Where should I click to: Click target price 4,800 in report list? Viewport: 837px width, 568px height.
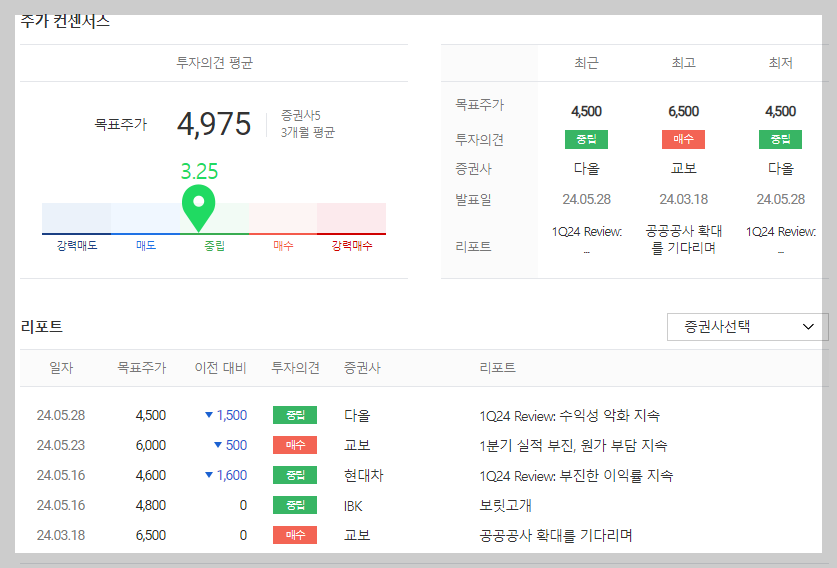[x=151, y=505]
